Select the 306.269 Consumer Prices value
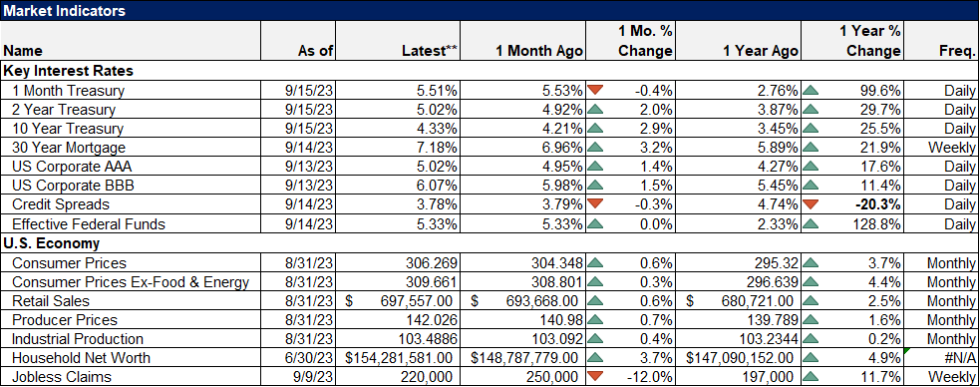Screen dimensions: 980x387 tap(398, 262)
